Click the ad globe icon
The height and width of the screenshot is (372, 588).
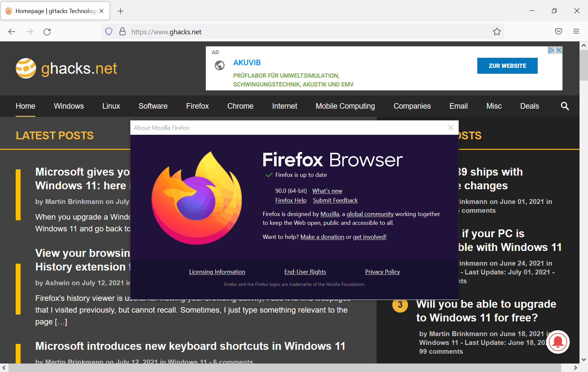coord(220,66)
